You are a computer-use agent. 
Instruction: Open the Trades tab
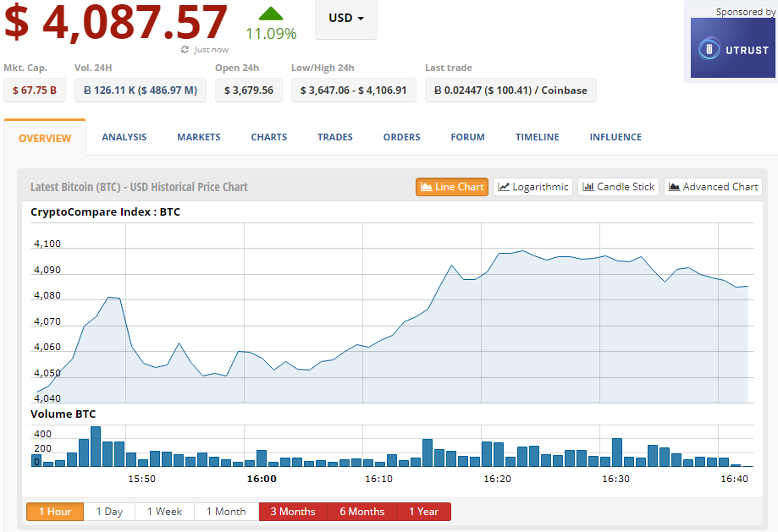334,137
